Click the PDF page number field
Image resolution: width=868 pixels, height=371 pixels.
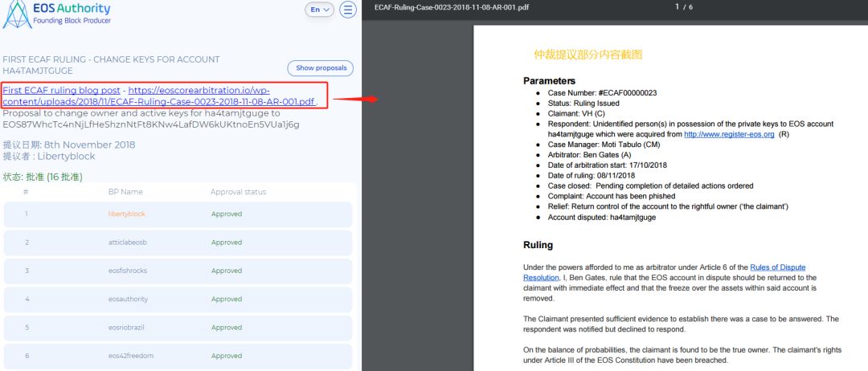coord(677,6)
